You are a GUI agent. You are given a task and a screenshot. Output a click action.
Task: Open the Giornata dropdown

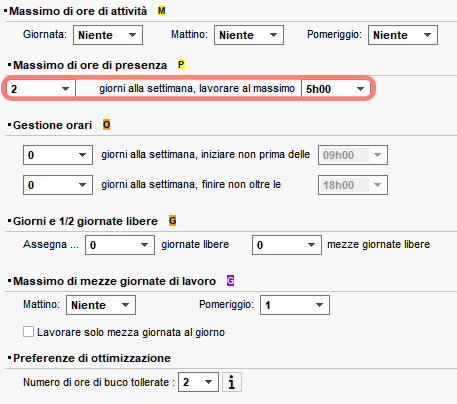pos(108,35)
